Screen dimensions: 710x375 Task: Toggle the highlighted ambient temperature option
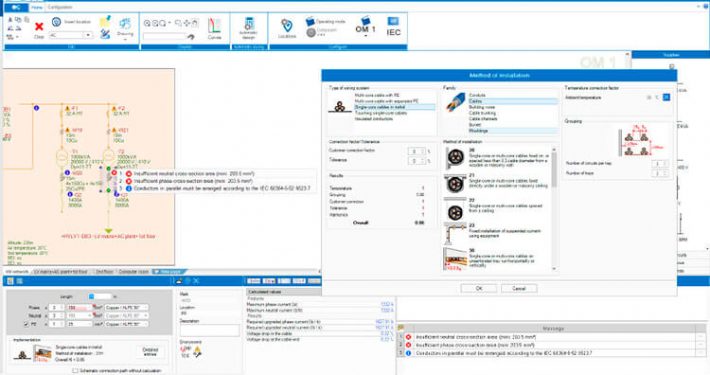(666, 97)
